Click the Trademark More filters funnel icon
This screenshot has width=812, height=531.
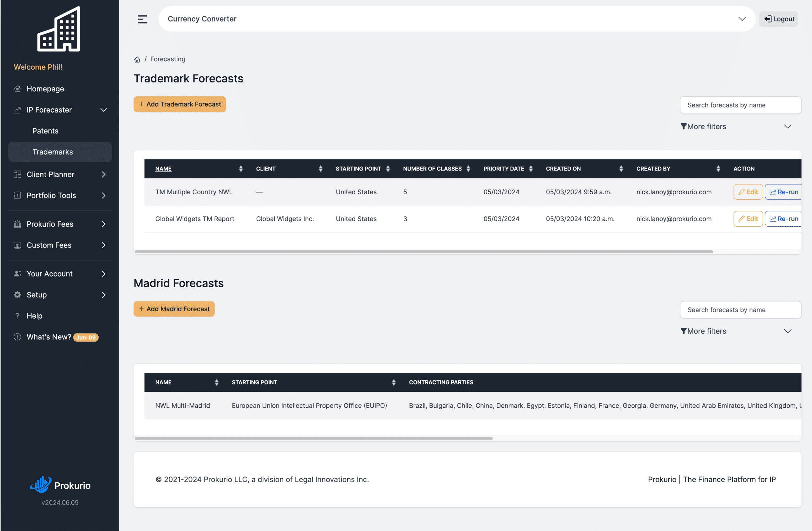click(683, 126)
